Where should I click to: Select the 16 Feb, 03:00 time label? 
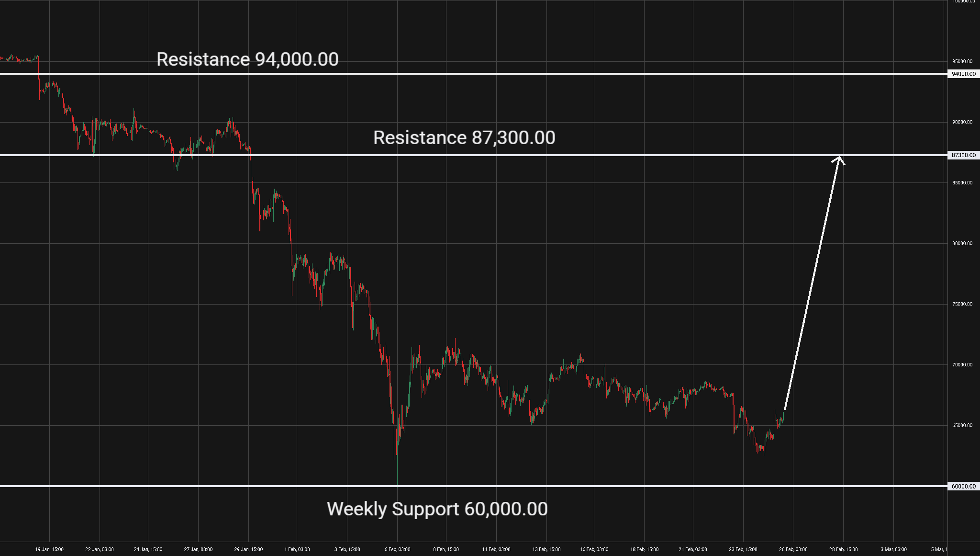pos(594,549)
